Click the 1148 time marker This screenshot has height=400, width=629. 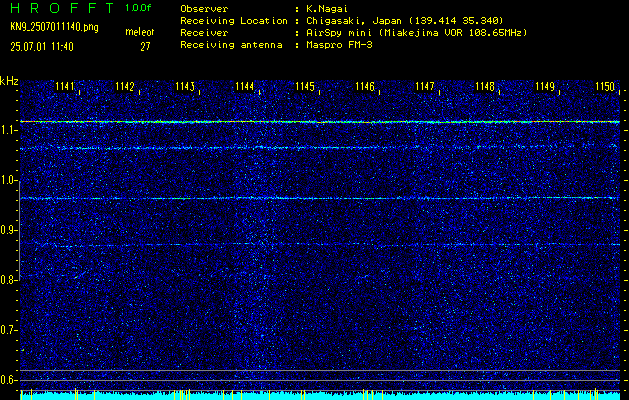(x=485, y=86)
